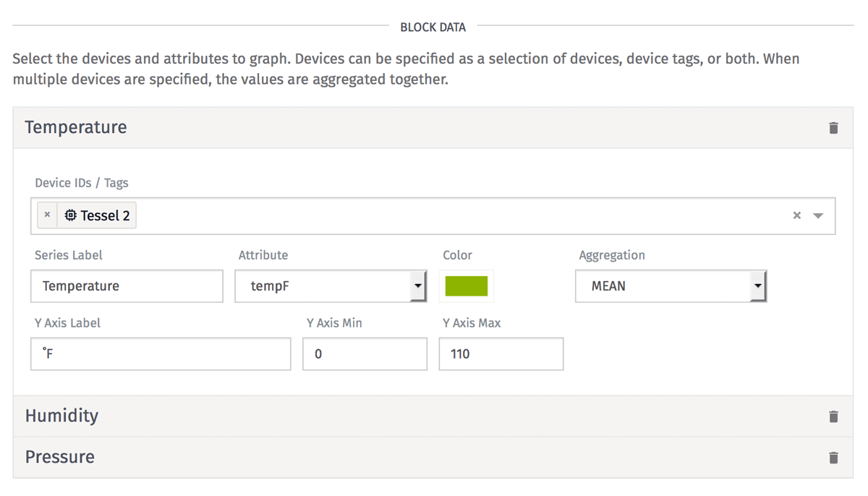Open the MEAN Aggregation dropdown
Screen dimensions: 868x496
point(671,286)
